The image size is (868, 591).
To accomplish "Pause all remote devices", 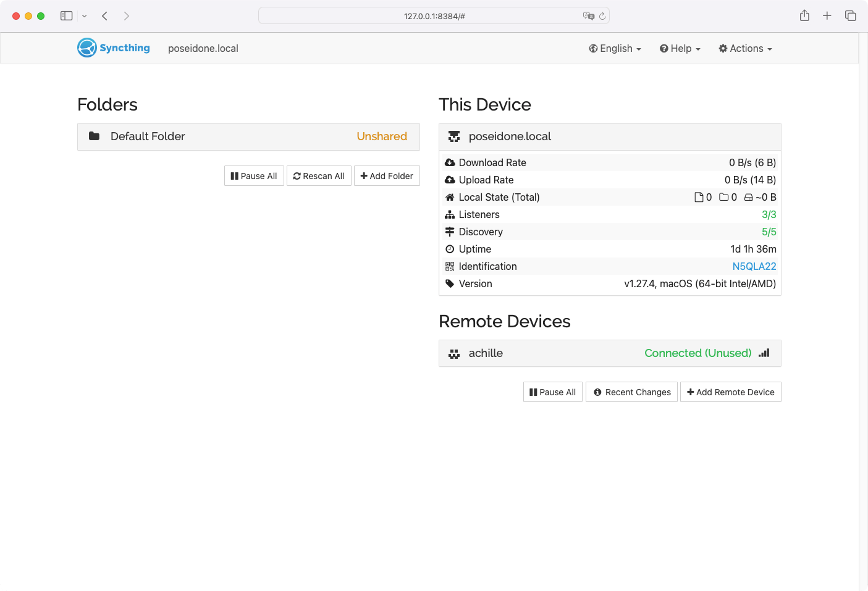I will (x=553, y=392).
